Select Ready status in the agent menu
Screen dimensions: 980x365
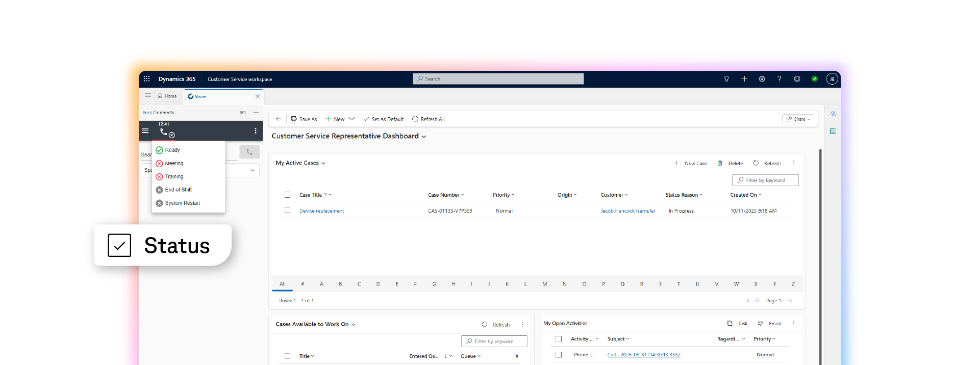tap(172, 150)
